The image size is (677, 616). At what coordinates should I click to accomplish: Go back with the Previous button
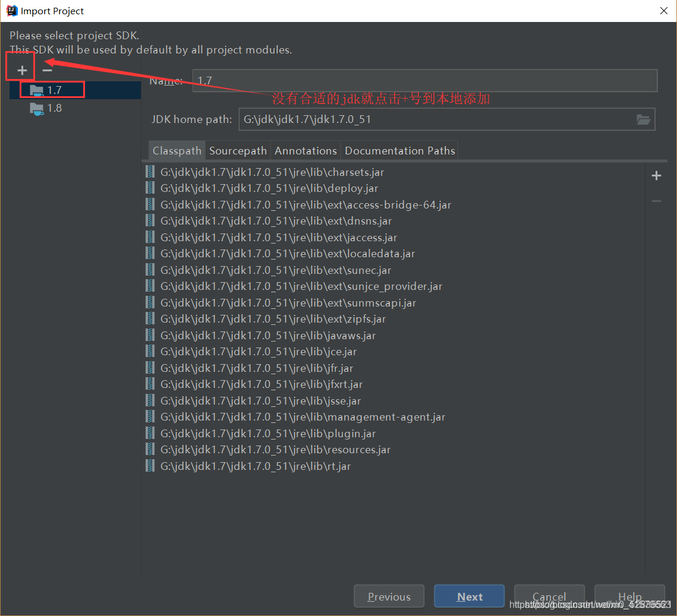pos(389,596)
